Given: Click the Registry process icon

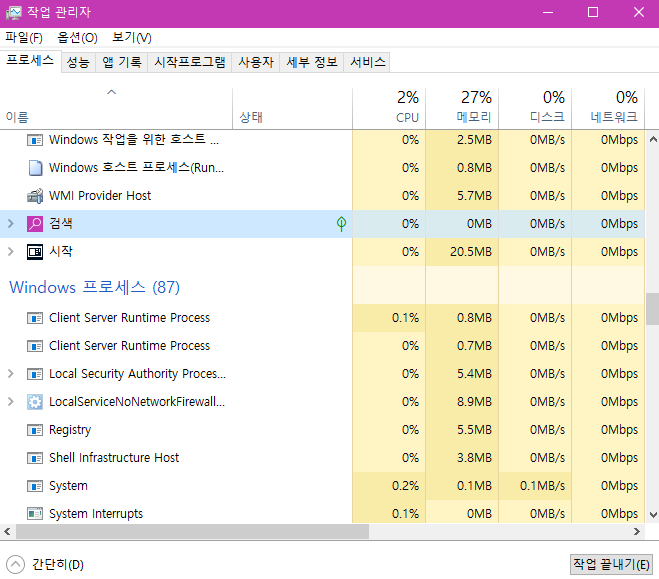Looking at the screenshot, I should click(35, 430).
